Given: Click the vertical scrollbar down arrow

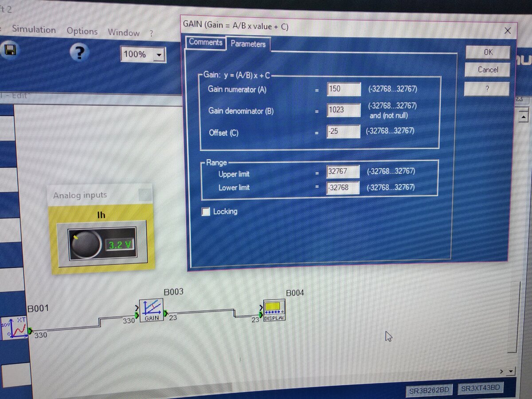Looking at the screenshot, I should (x=512, y=371).
